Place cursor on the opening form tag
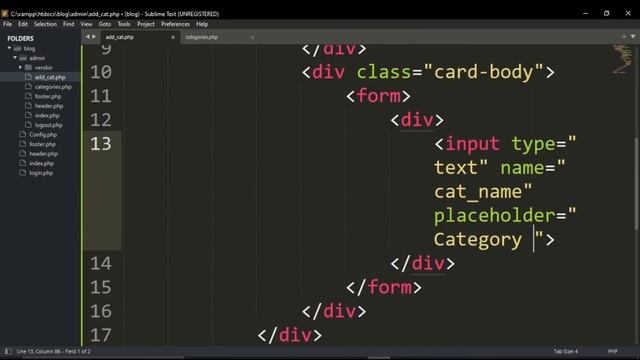Screen dimensions: 640x360 click(x=378, y=96)
